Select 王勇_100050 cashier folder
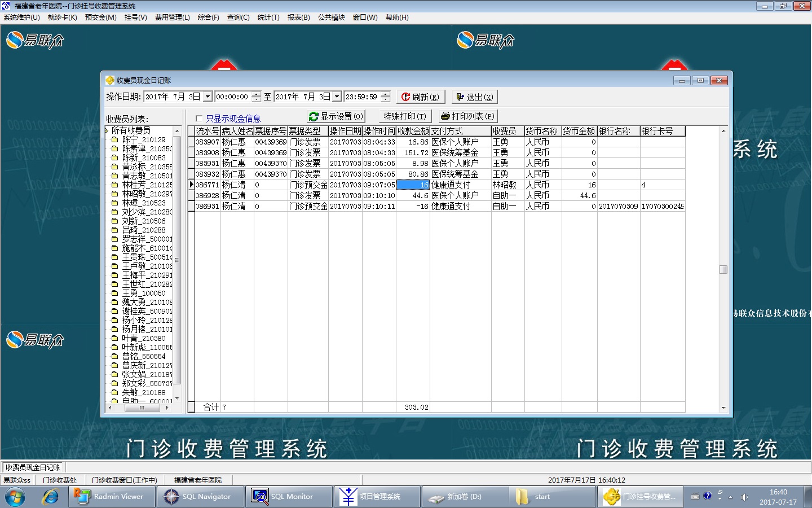This screenshot has height=508, width=812. click(143, 294)
